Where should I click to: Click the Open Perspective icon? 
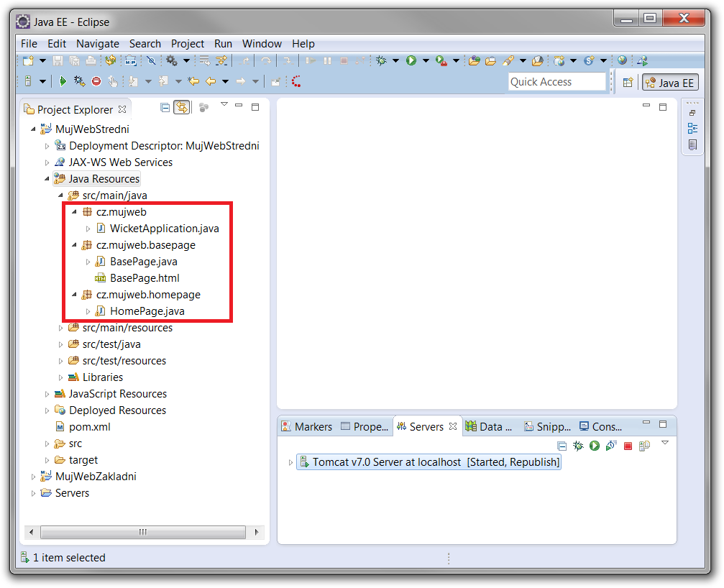click(x=627, y=83)
